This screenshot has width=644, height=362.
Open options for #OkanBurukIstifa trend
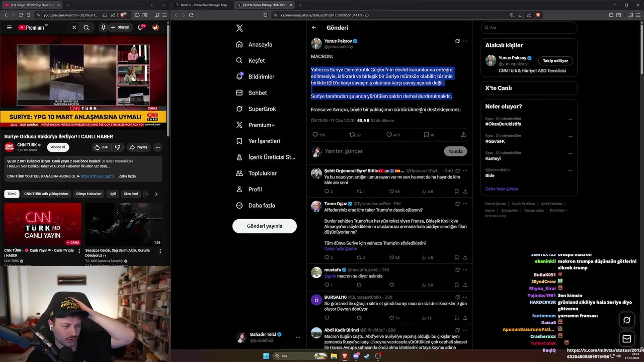click(x=570, y=119)
